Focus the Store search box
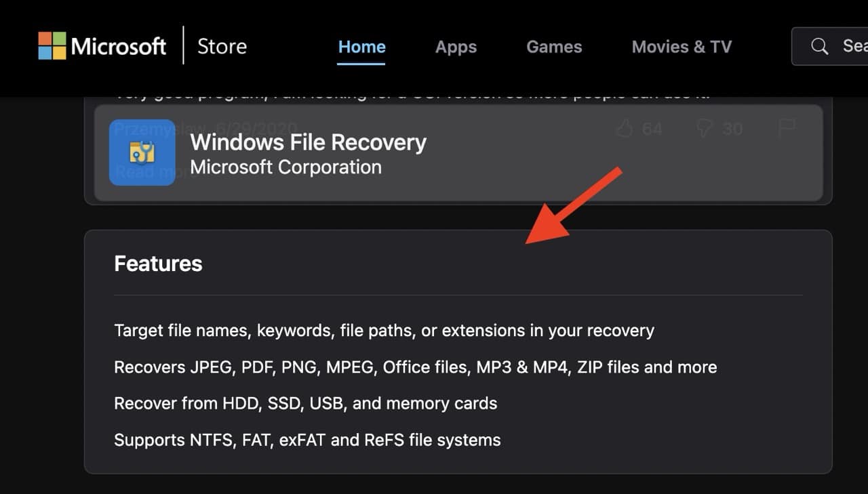This screenshot has width=868, height=494. tap(830, 46)
